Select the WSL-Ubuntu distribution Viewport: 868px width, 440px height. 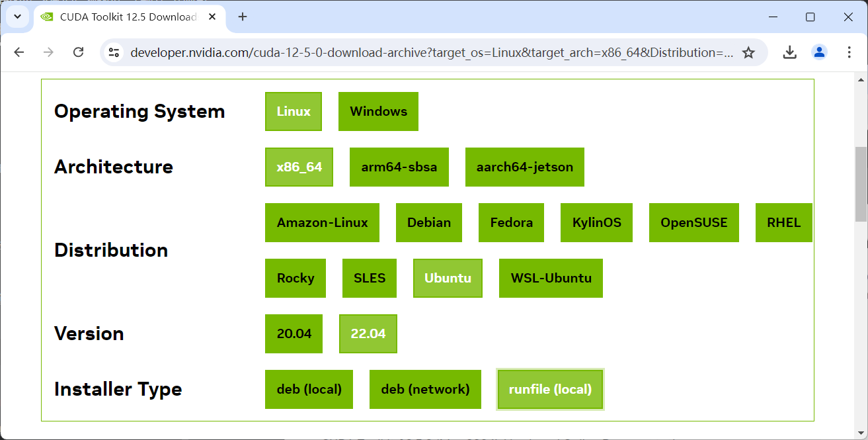551,278
